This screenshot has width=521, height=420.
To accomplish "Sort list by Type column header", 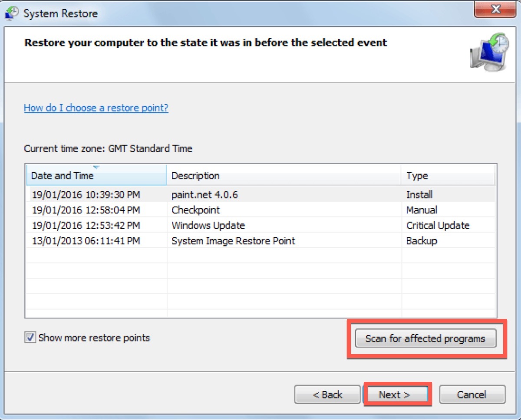I will coord(448,176).
